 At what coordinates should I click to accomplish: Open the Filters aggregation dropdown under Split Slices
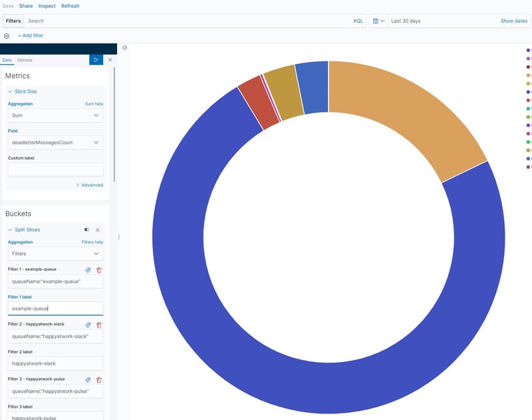coord(55,254)
